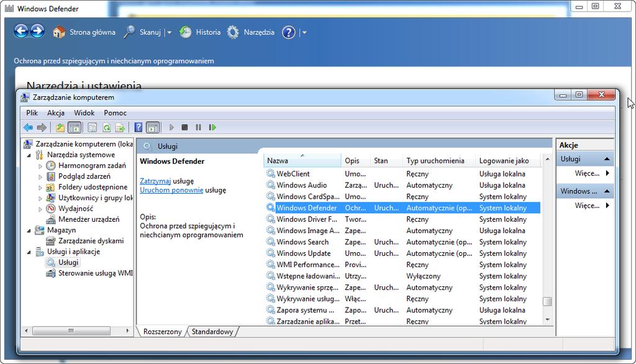
Task: Sort by the Logowanie jako column header
Action: (x=508, y=161)
